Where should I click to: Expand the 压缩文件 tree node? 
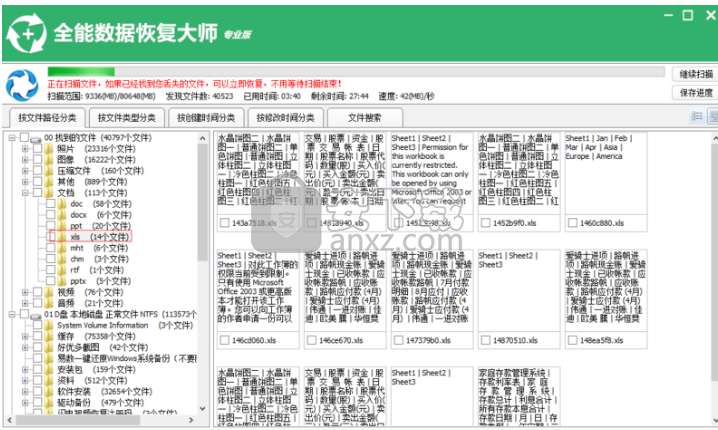(25, 171)
